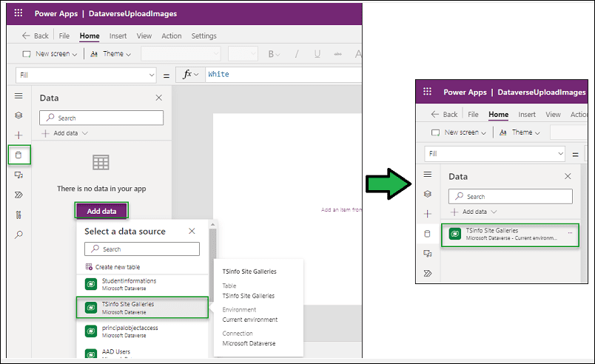Select principalobjectaccess Dataverse table
Screen dimensions: 595x364
(x=142, y=331)
